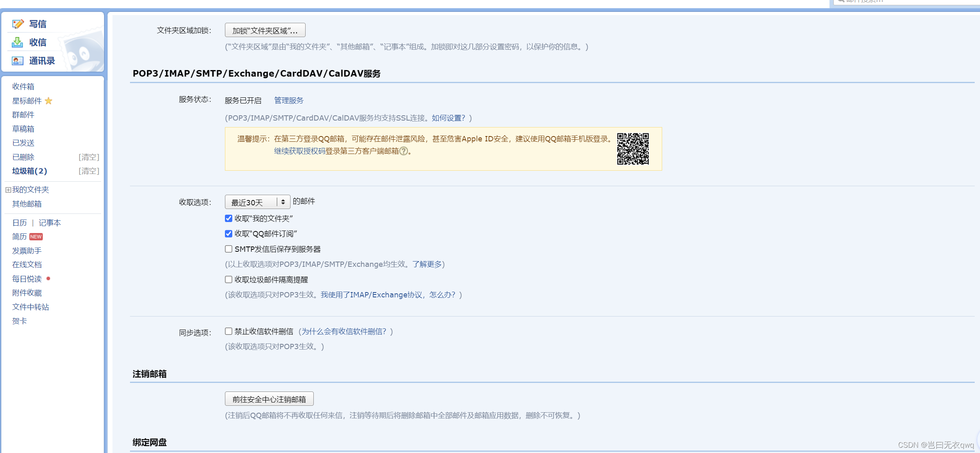This screenshot has height=453, width=980.
Task: Open the 垃圾箱(2) folder
Action: 29,171
